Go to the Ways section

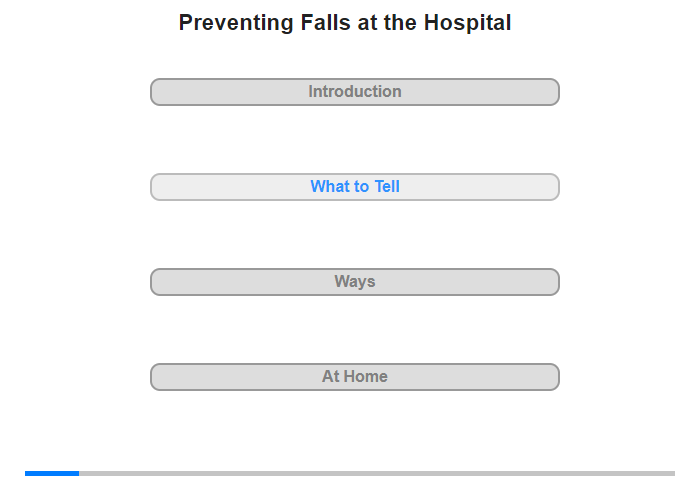click(355, 282)
